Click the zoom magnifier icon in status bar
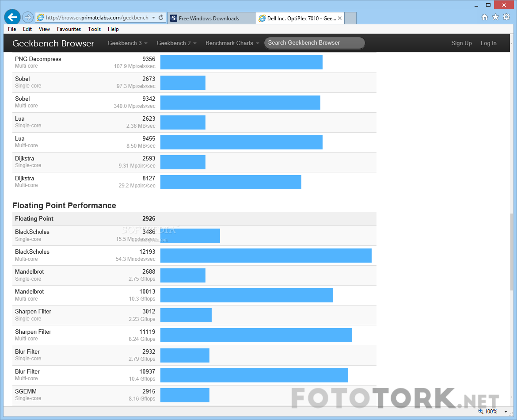The width and height of the screenshot is (517, 420). click(481, 411)
